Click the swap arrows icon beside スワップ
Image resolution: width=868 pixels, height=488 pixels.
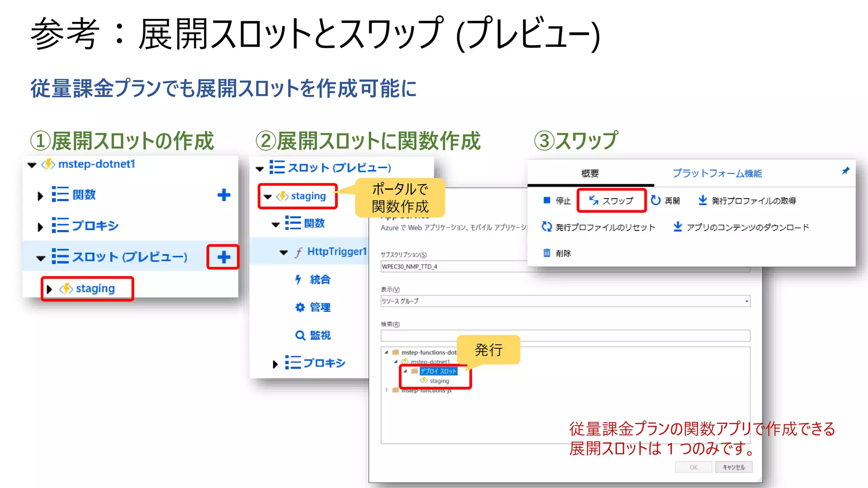pyautogui.click(x=593, y=200)
